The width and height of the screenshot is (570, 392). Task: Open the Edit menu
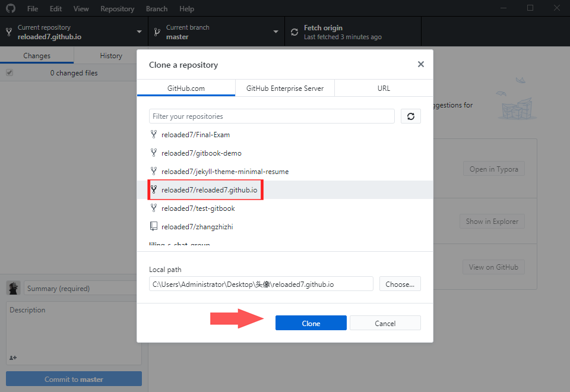click(56, 9)
